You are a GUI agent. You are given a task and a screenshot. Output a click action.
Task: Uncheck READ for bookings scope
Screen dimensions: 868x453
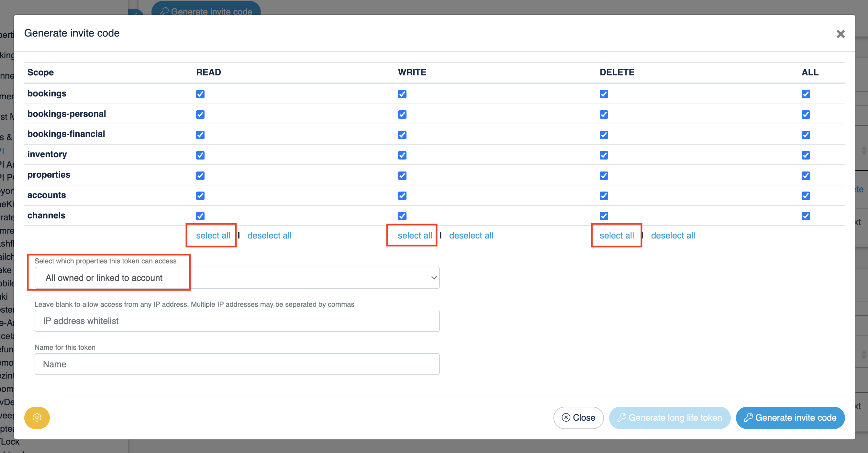[200, 94]
